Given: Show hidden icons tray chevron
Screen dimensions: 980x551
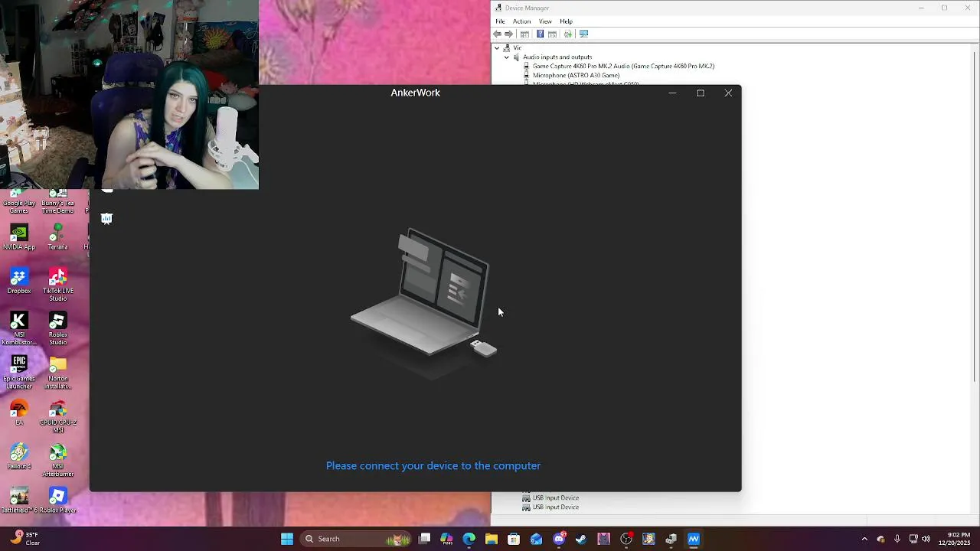Looking at the screenshot, I should (x=864, y=539).
